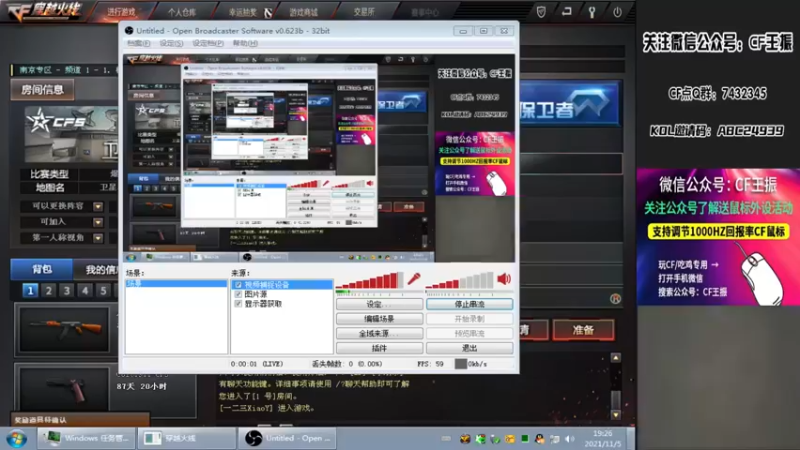Open game settings wrench icon in CrossFire
The width and height of the screenshot is (800, 450).
point(592,12)
